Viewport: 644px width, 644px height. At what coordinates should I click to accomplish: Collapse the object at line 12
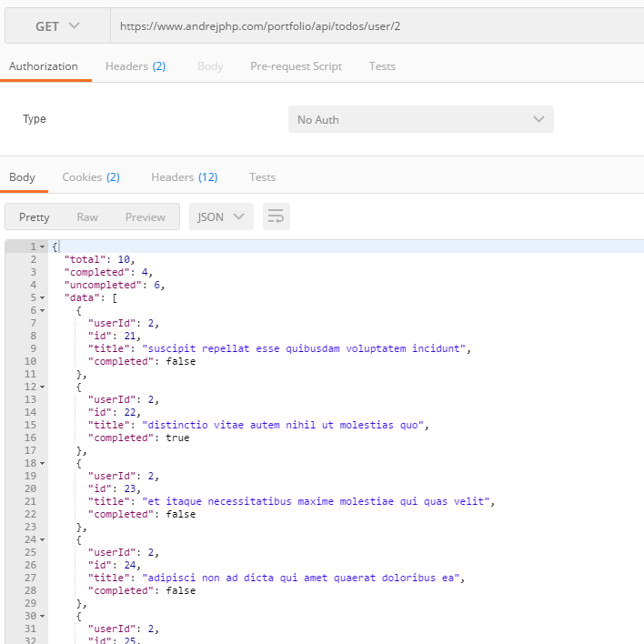(43, 387)
